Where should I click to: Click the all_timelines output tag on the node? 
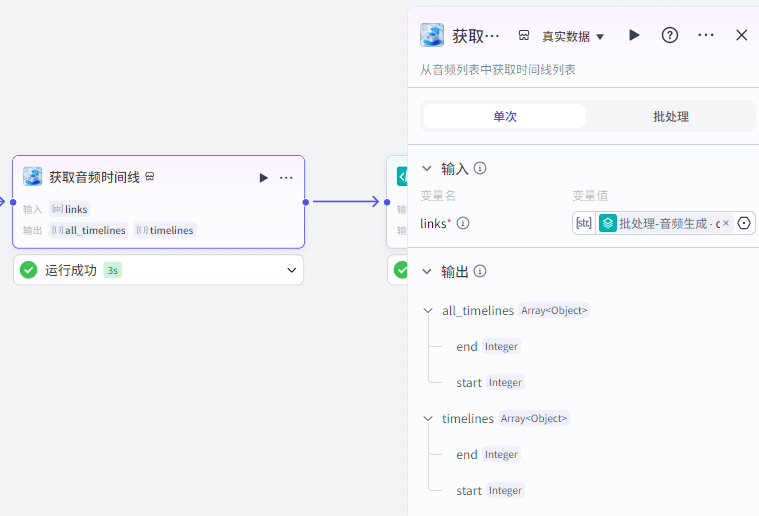pos(89,230)
